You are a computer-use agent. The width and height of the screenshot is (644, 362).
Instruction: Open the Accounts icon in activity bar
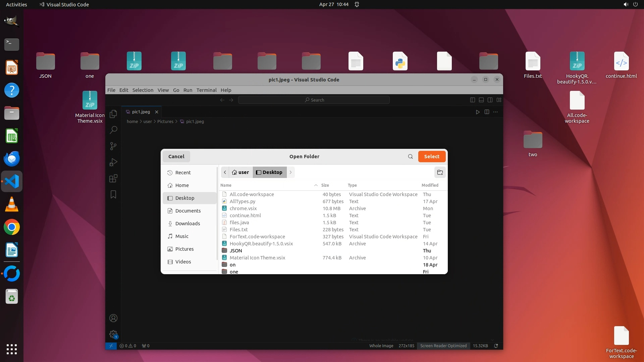[x=113, y=318]
